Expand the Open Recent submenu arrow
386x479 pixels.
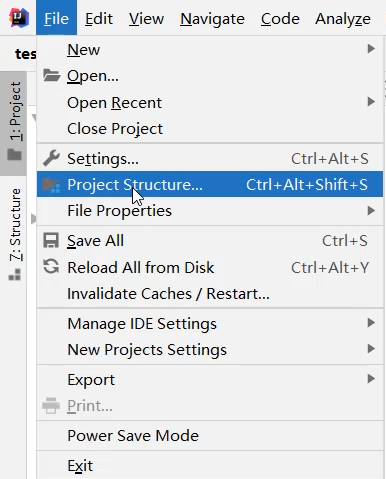371,101
